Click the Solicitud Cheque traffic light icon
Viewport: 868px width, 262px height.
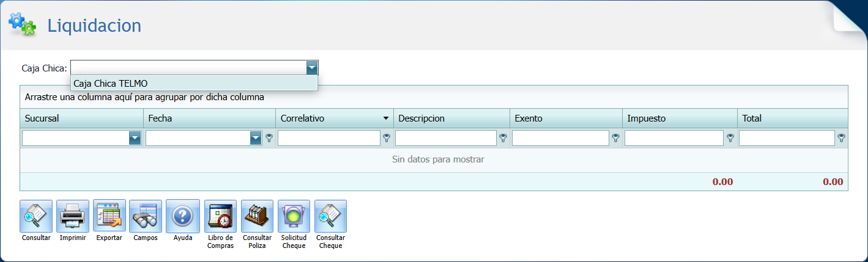(294, 216)
